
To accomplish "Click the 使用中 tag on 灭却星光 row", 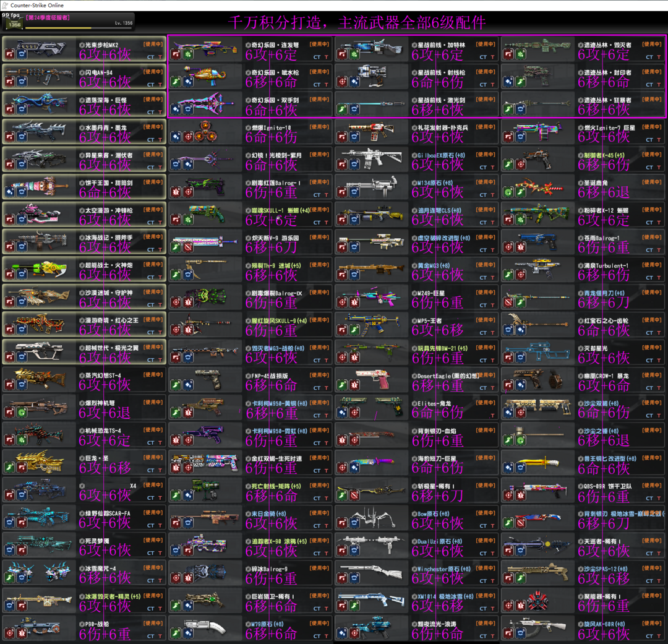I will (x=652, y=347).
